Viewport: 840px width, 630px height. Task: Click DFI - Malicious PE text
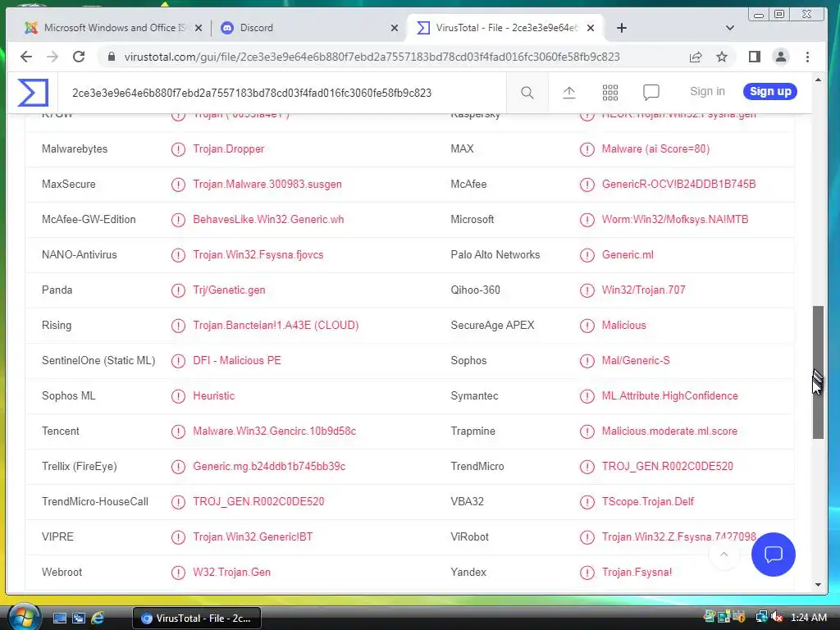(x=237, y=361)
